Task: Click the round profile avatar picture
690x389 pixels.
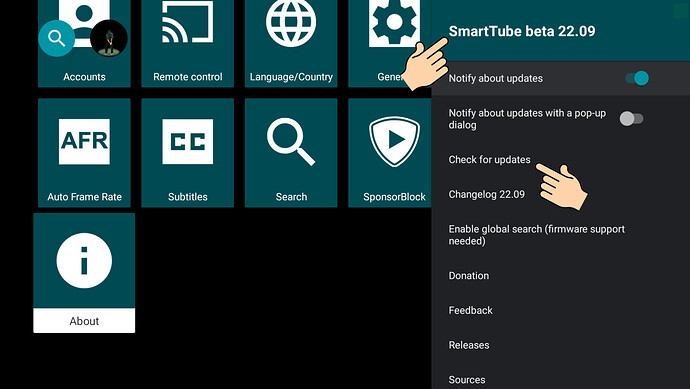Action: pos(109,38)
